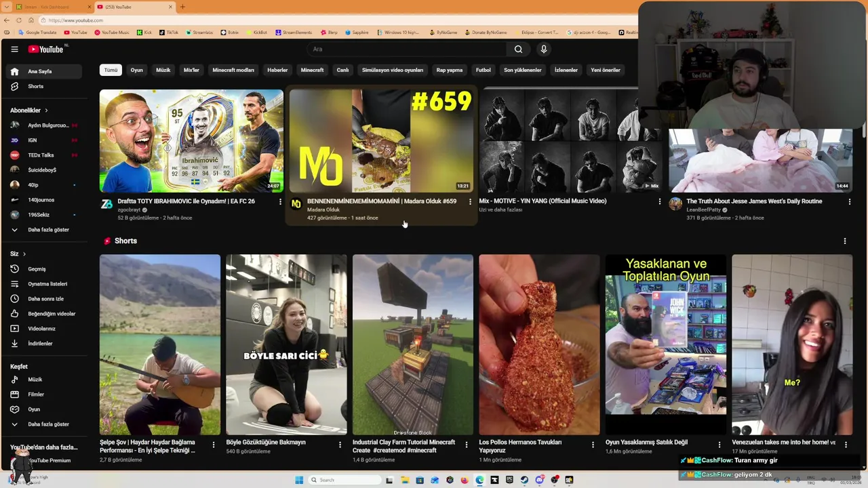Viewport: 868px width, 488px height.
Task: Open options for Şelpe Şov short
Action: click(214, 445)
